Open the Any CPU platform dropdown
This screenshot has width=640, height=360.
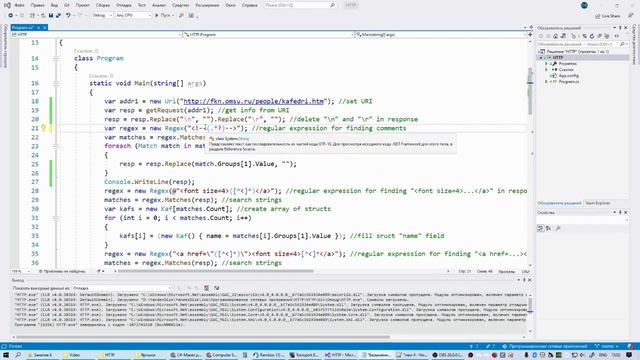133,15
